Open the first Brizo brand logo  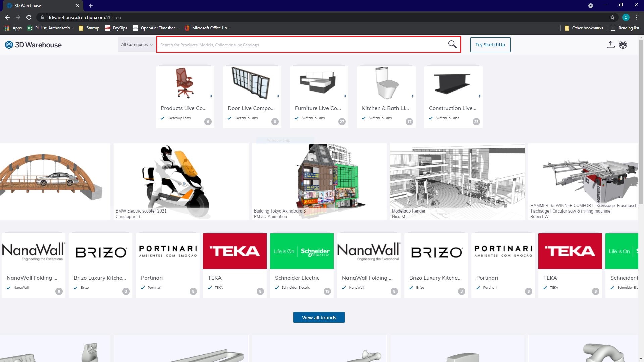[x=101, y=251]
